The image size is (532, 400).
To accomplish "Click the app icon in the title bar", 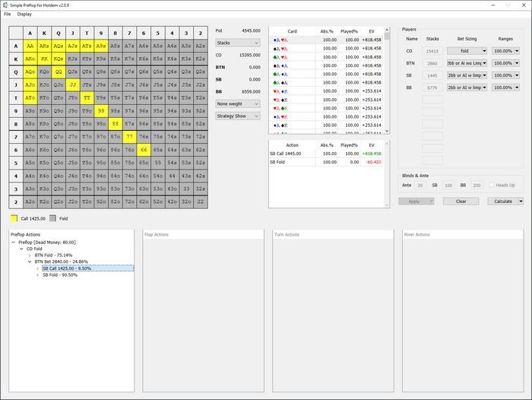I will coord(5,5).
